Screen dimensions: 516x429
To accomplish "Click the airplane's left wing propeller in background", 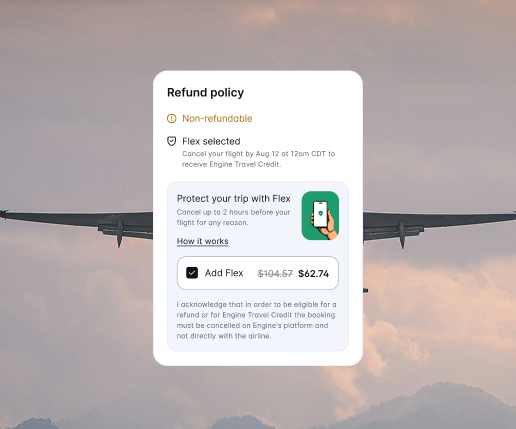I will [x=119, y=233].
